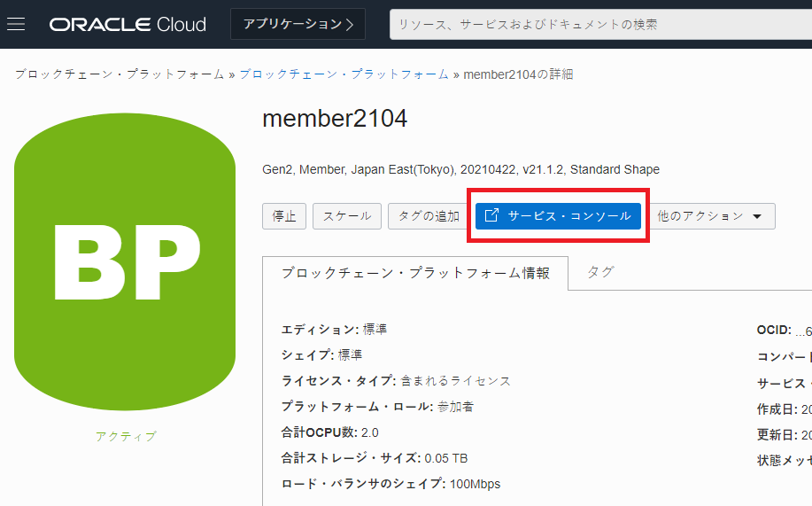
Task: Open the blue ブロックチェーン・プラットフォーム breadcrumb link
Action: [344, 74]
